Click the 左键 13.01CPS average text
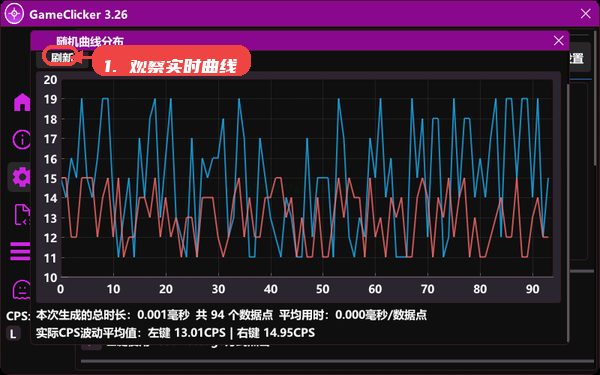Viewport: 600px width, 375px height. coord(187,333)
